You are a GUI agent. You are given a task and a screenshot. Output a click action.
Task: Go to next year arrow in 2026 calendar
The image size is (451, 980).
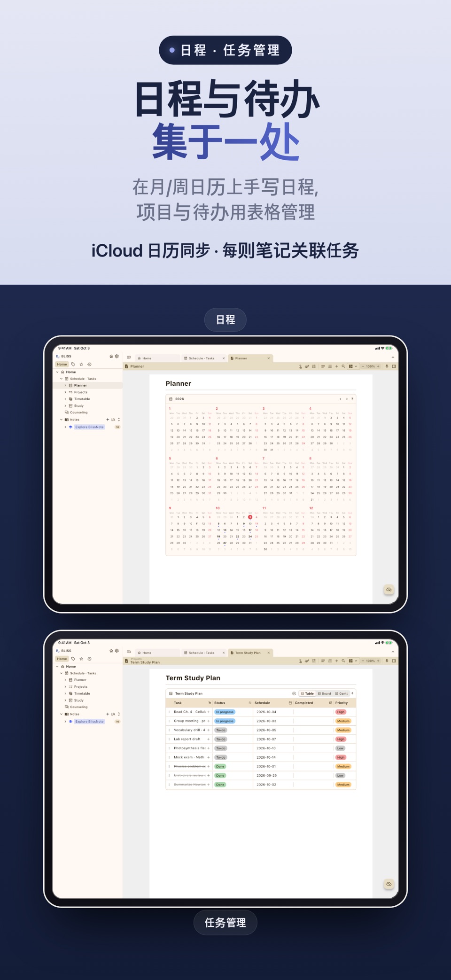[347, 399]
